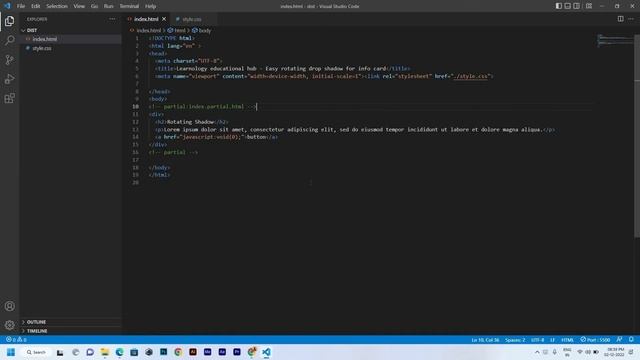The width and height of the screenshot is (640, 360).
Task: Open Adobe After Effects from the taskbar
Action: point(222,352)
